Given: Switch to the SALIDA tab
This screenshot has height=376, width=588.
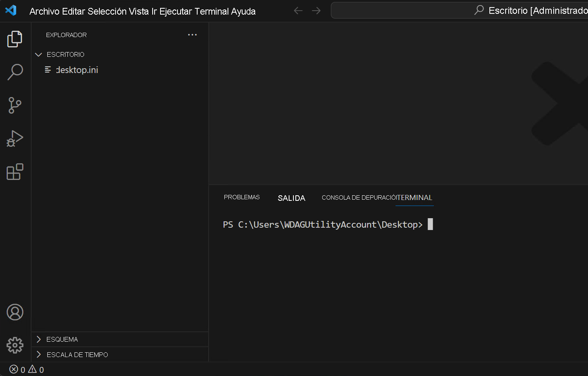Looking at the screenshot, I should click(x=291, y=198).
